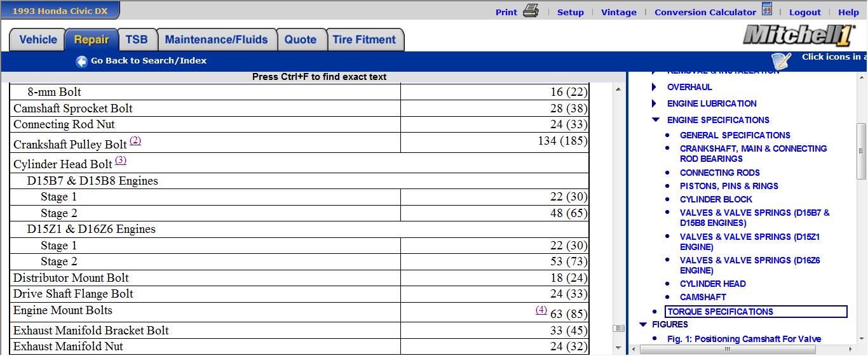
Task: Open the Quote tab
Action: 301,39
